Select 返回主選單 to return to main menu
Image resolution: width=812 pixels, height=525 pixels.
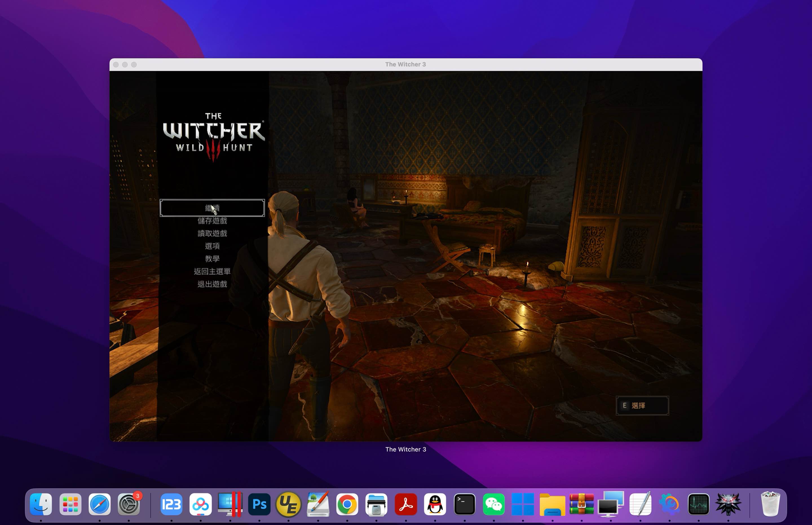tap(212, 271)
